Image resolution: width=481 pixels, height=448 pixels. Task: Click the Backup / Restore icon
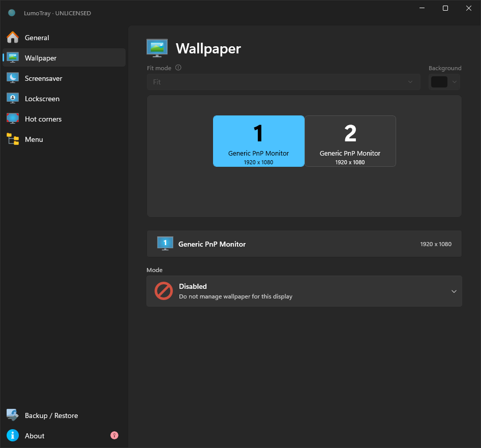[x=13, y=415]
